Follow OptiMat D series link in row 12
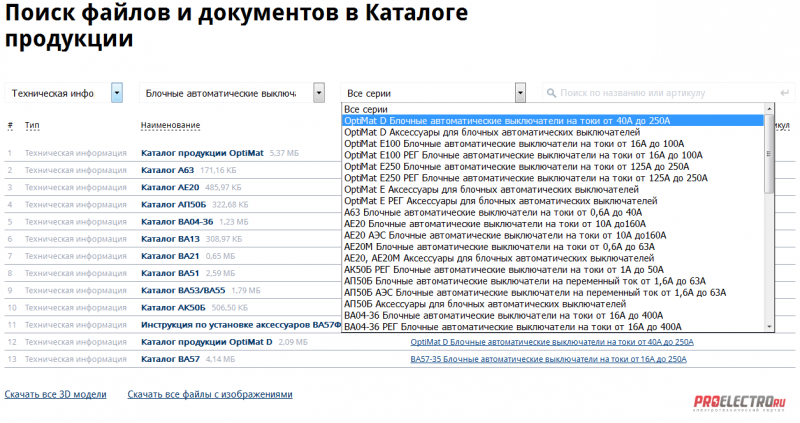Image resolution: width=800 pixels, height=423 pixels. (x=552, y=342)
